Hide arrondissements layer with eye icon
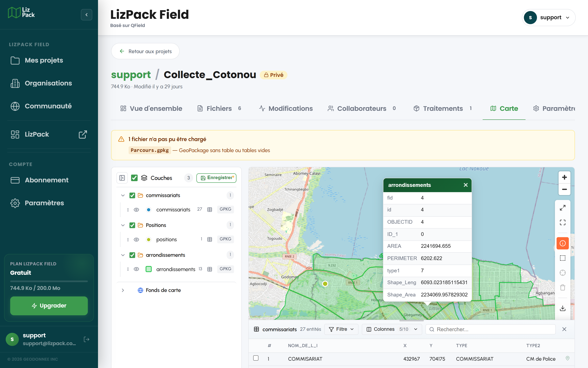The image size is (588, 368). (136, 269)
